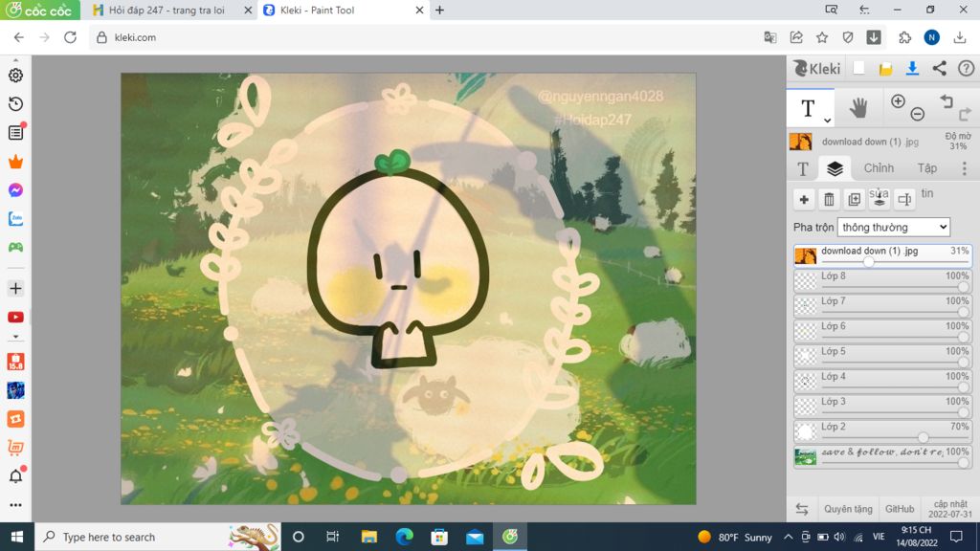
Task: Click the Độ mờ 31% opacity control
Action: point(957,142)
